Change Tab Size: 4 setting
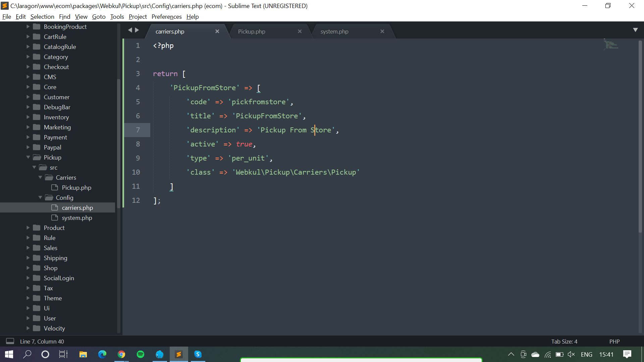 pyautogui.click(x=564, y=341)
